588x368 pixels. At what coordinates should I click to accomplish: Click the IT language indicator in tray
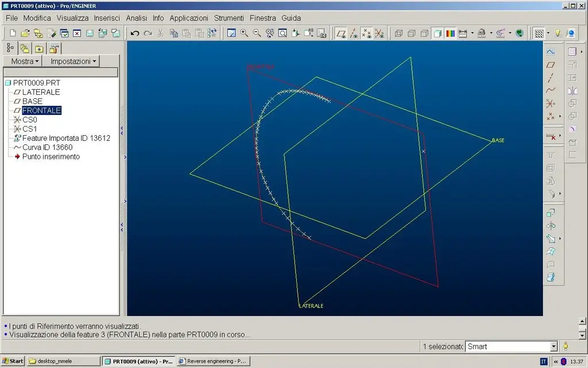(544, 361)
